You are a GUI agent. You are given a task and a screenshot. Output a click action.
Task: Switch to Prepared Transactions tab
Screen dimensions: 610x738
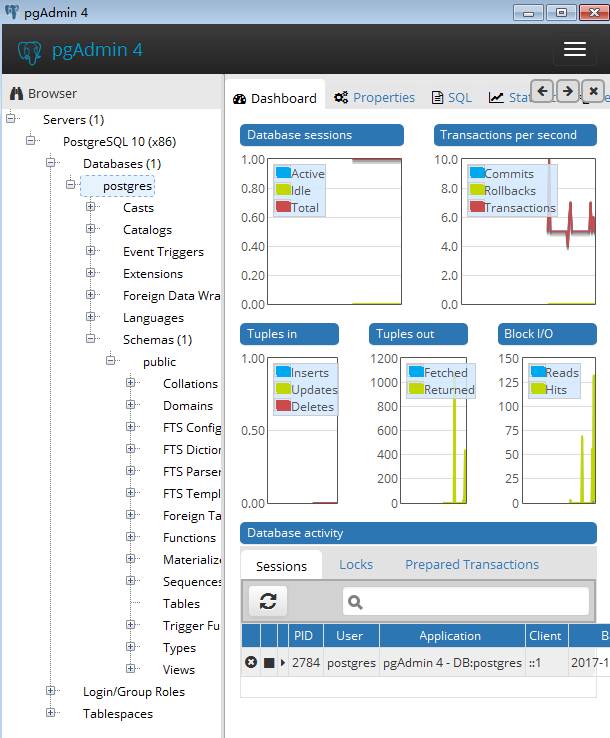(472, 564)
